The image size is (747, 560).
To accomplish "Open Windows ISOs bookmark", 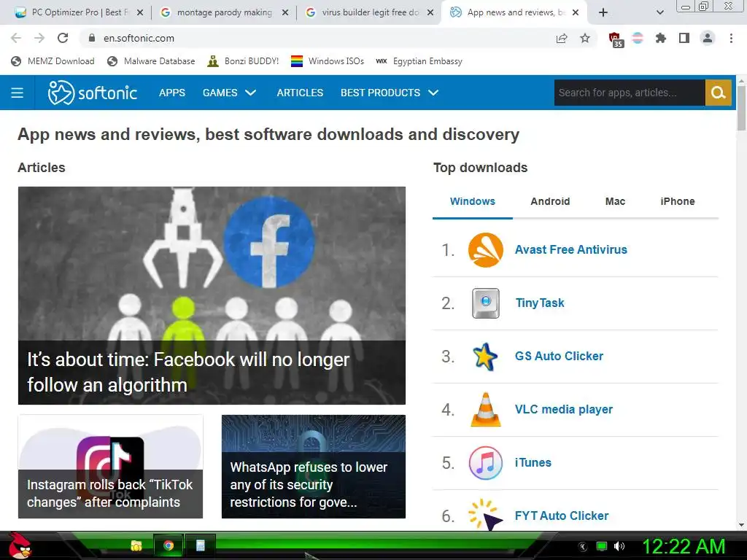I will tap(328, 61).
